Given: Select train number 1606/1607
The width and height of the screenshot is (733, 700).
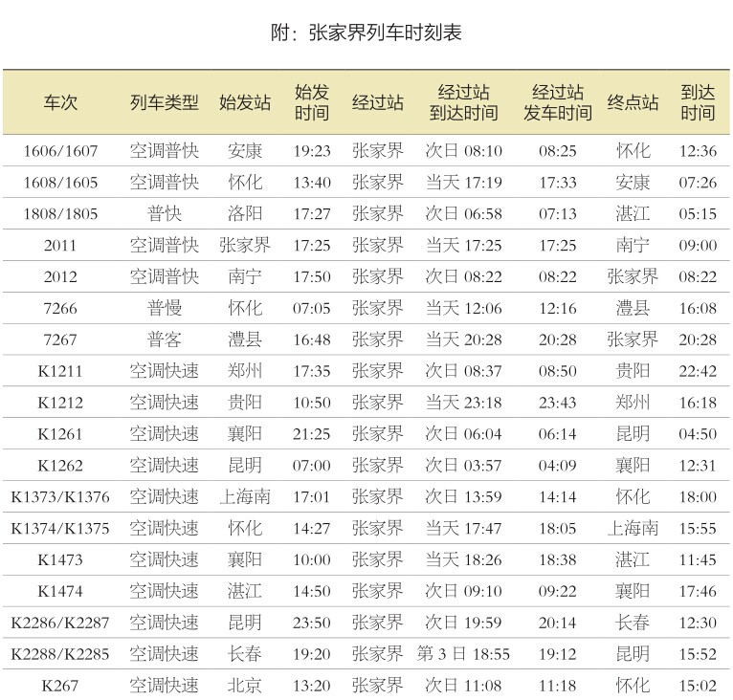Looking at the screenshot, I should click(x=60, y=151).
